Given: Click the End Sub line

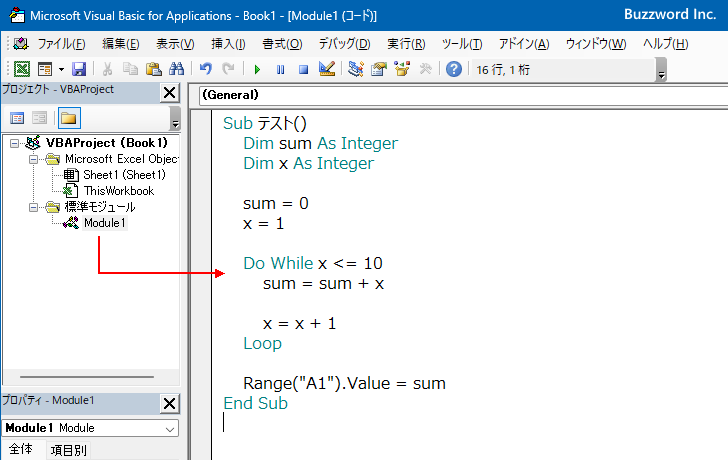Looking at the screenshot, I should tap(255, 403).
